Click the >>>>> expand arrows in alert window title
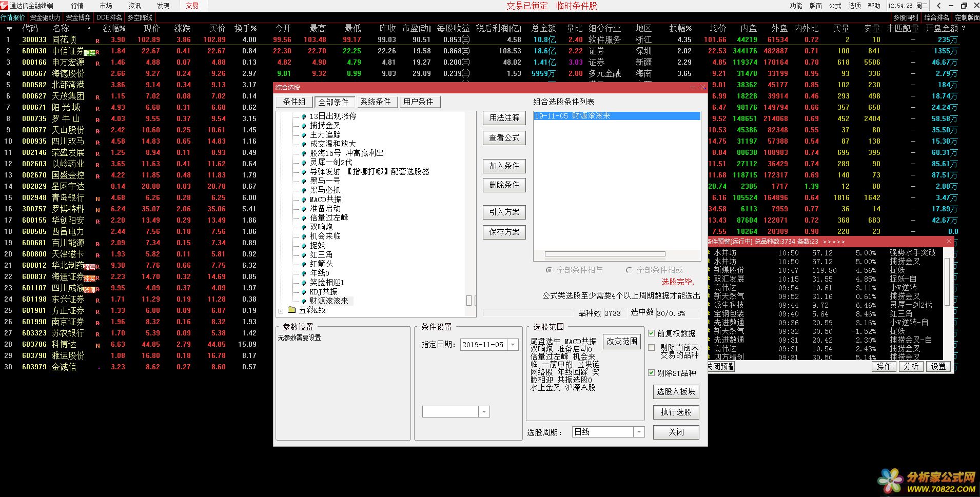Screen dimensions: 980x497 pyautogui.click(x=834, y=242)
